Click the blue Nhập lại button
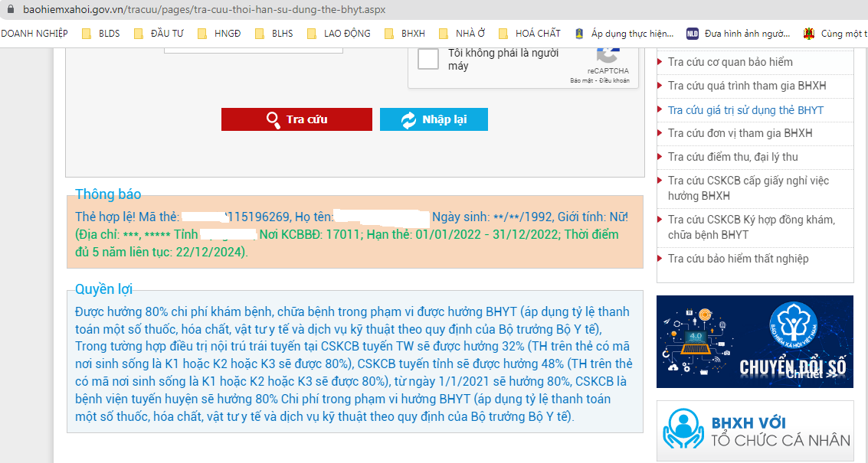Viewport: 868px width, 463px height. 434,119
